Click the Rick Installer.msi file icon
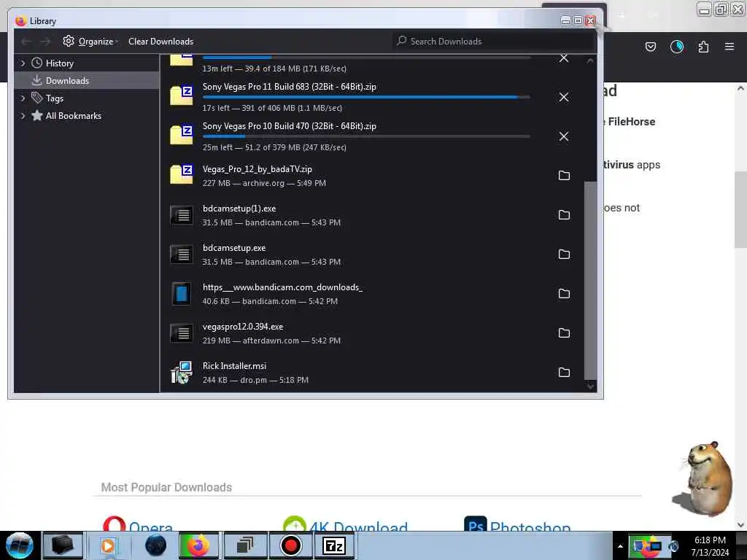 tap(182, 373)
